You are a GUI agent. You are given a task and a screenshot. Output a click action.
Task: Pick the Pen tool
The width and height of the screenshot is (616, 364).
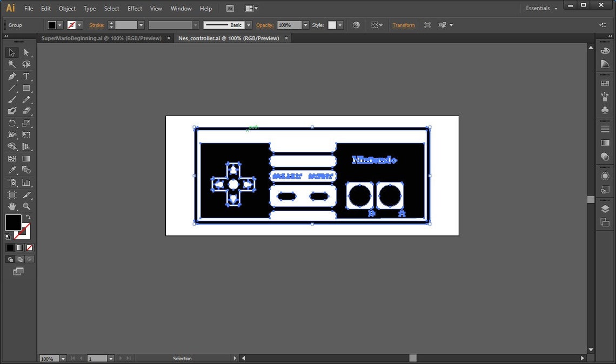click(12, 76)
